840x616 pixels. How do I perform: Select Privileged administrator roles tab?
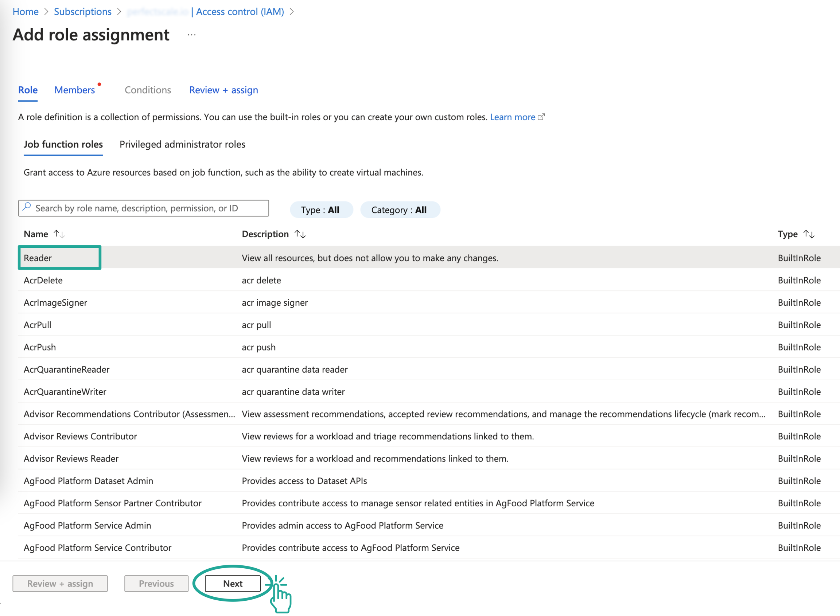[x=182, y=144]
